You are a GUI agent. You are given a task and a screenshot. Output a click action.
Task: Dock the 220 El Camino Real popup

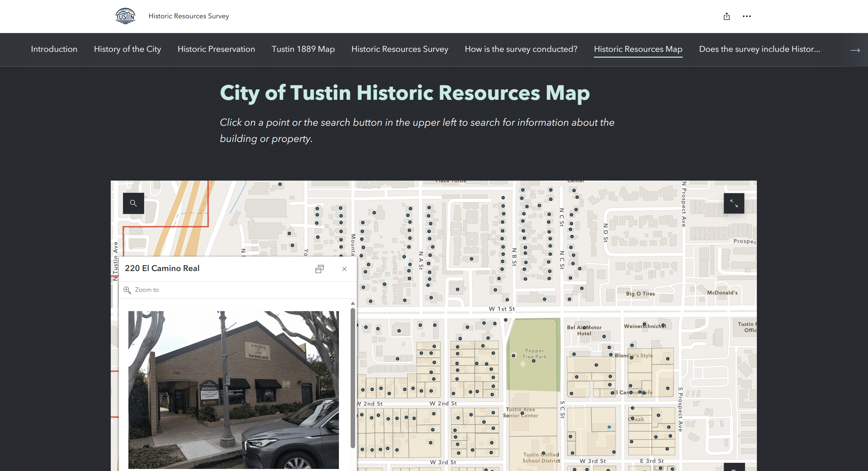click(320, 269)
